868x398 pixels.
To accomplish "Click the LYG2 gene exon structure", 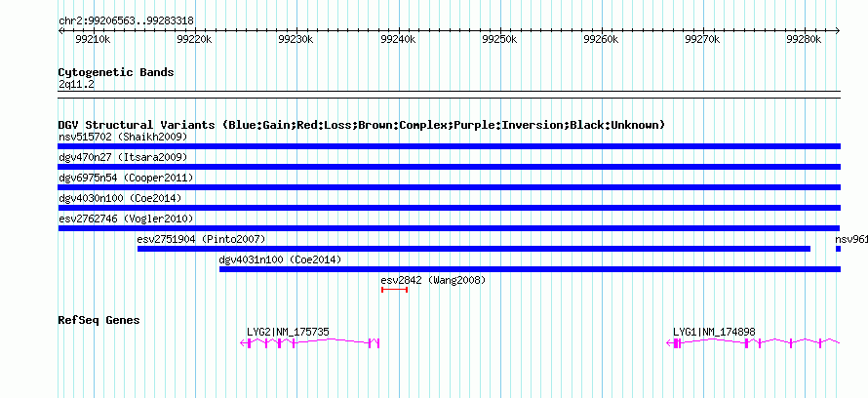I will click(x=310, y=343).
